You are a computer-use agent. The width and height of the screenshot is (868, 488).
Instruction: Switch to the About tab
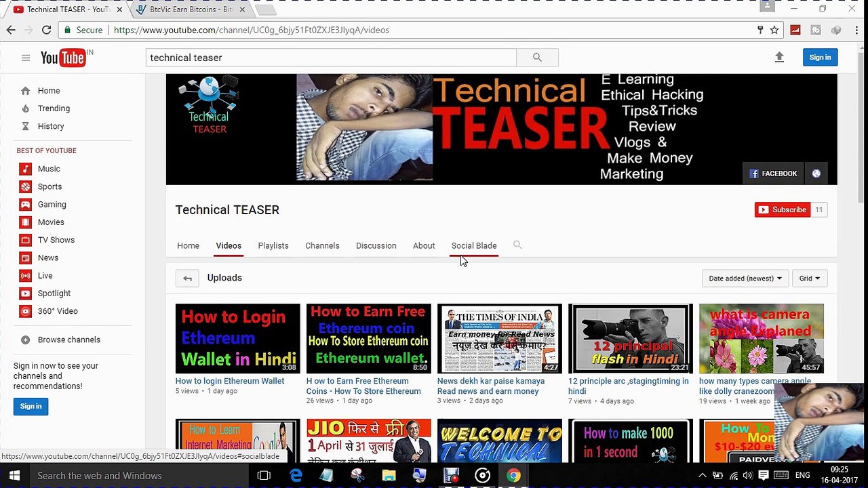(424, 245)
